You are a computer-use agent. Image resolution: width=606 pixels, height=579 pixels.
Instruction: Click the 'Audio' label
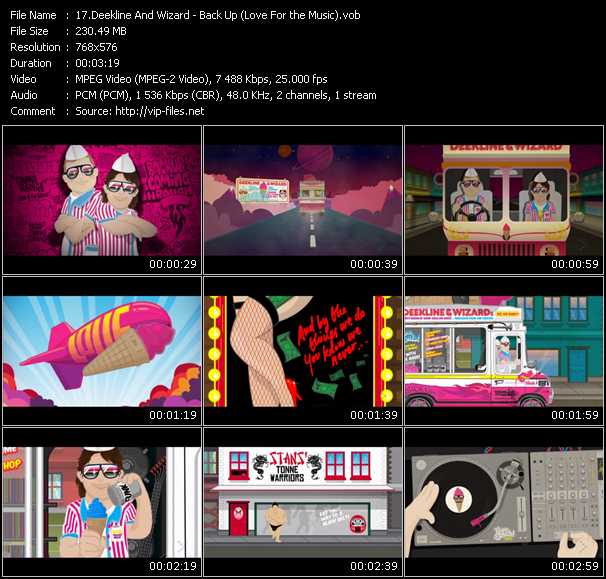24,95
